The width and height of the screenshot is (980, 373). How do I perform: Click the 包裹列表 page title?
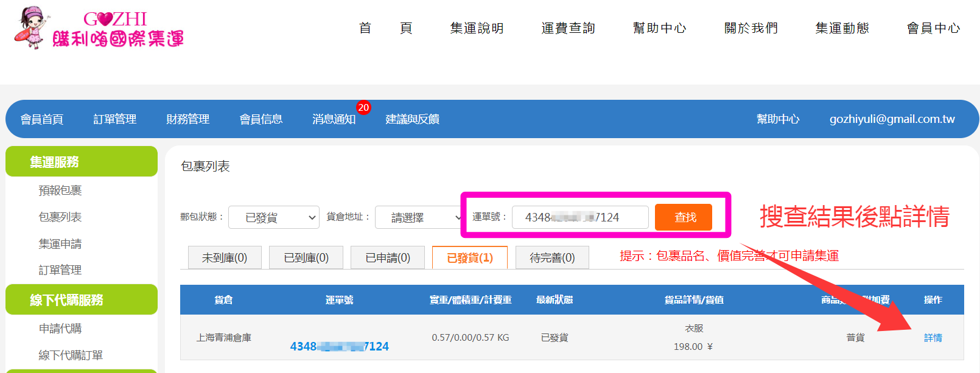point(205,166)
